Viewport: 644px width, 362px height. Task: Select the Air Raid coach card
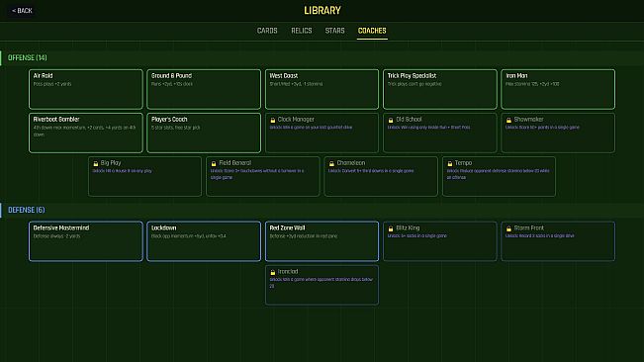tap(86, 89)
